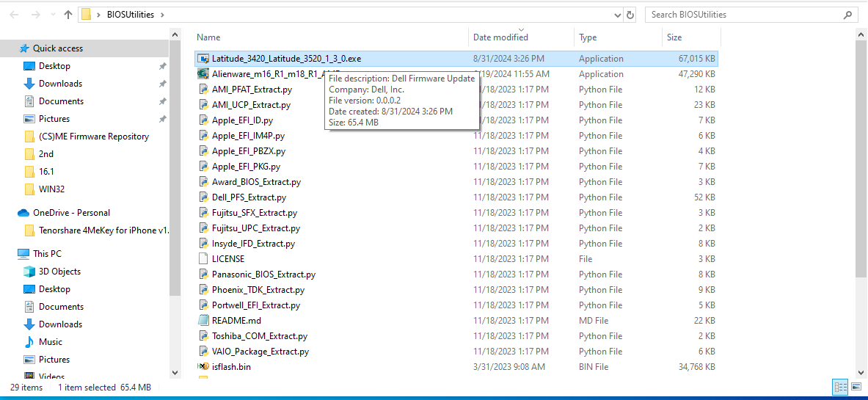Click the Apple_EFI_PBZX.py file icon
This screenshot has width=868, height=400.
point(203,150)
